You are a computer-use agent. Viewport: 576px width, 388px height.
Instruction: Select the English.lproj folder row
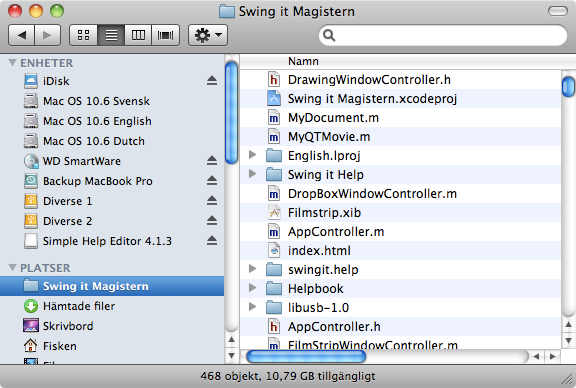pos(401,156)
